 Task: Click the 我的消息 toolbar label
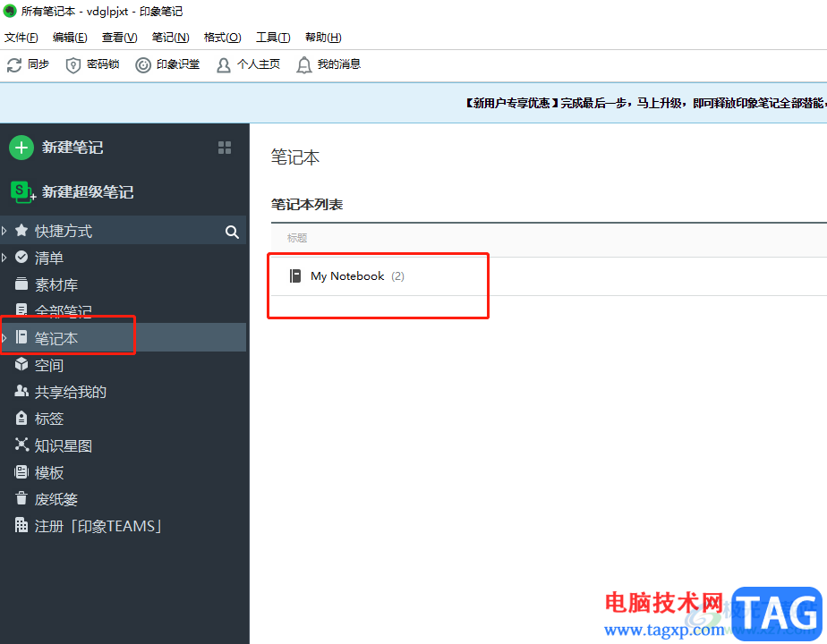tap(339, 64)
